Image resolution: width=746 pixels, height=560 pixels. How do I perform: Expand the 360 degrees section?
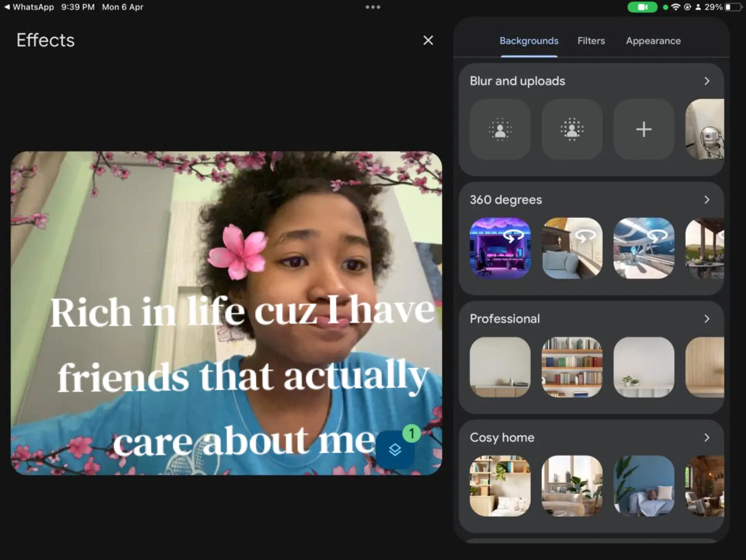pos(707,200)
